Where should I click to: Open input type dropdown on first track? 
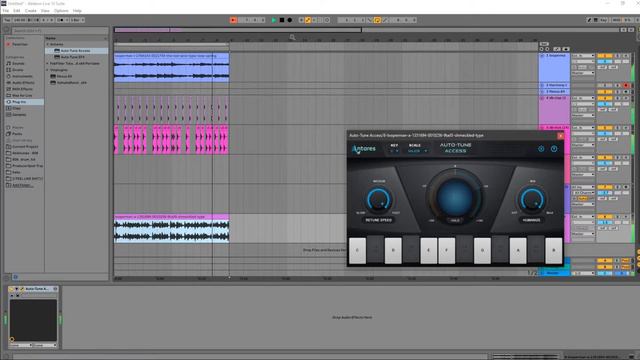[x=583, y=56]
